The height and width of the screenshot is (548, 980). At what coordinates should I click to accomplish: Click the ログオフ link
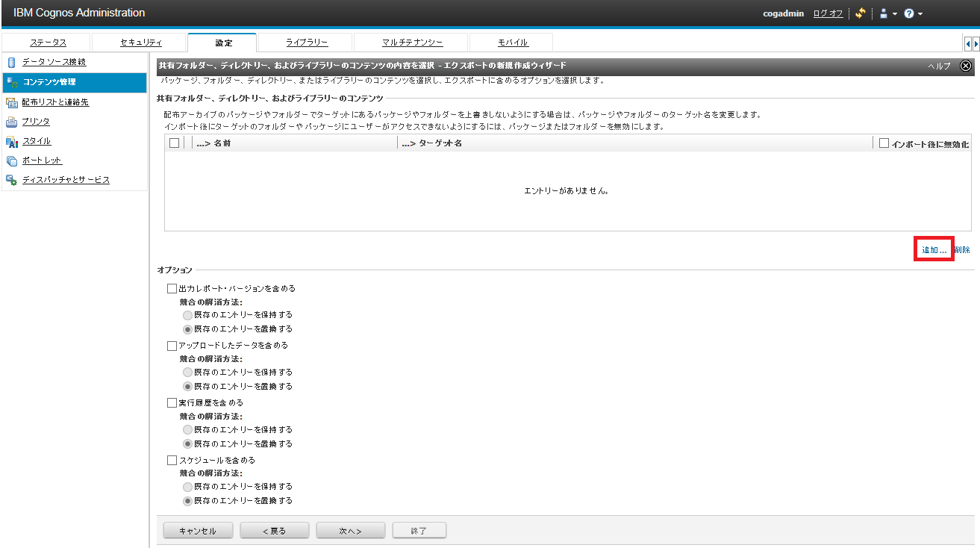coord(828,13)
